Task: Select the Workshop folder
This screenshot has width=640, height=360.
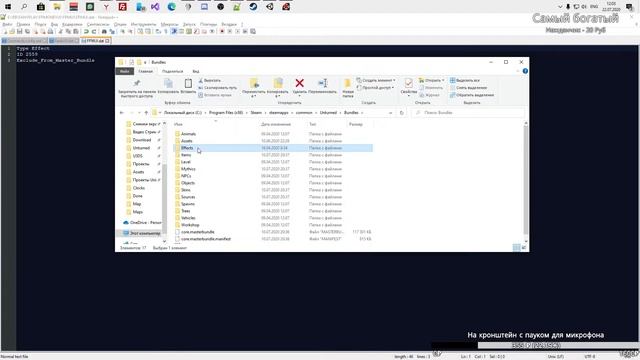Action: pyautogui.click(x=190, y=225)
